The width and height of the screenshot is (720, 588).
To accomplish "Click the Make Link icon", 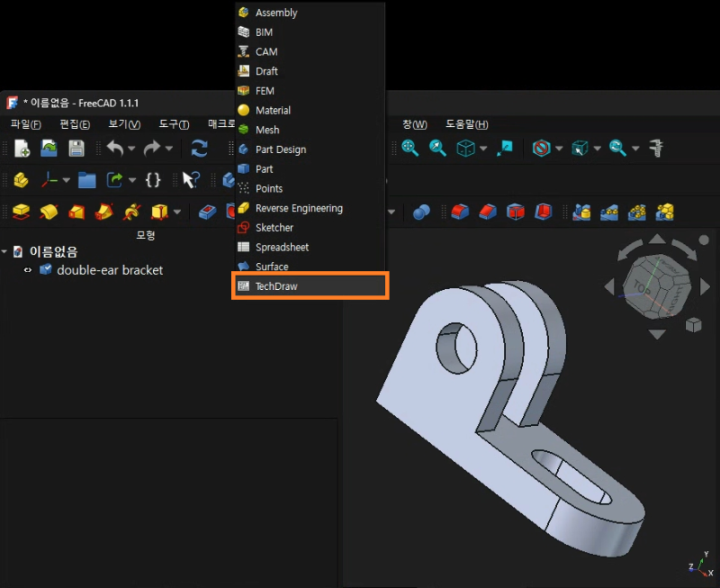I will (115, 180).
